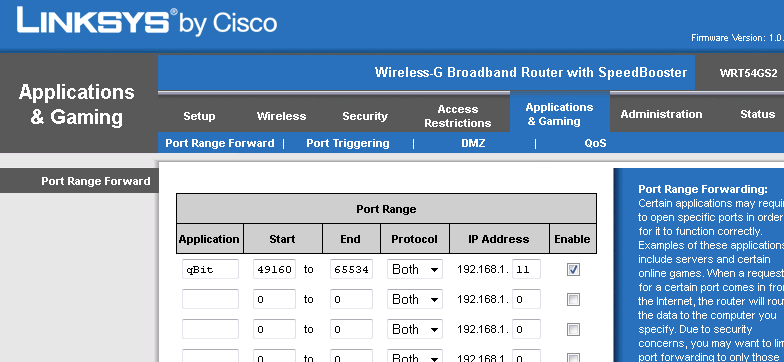Switch to the Wireless tab

click(282, 116)
